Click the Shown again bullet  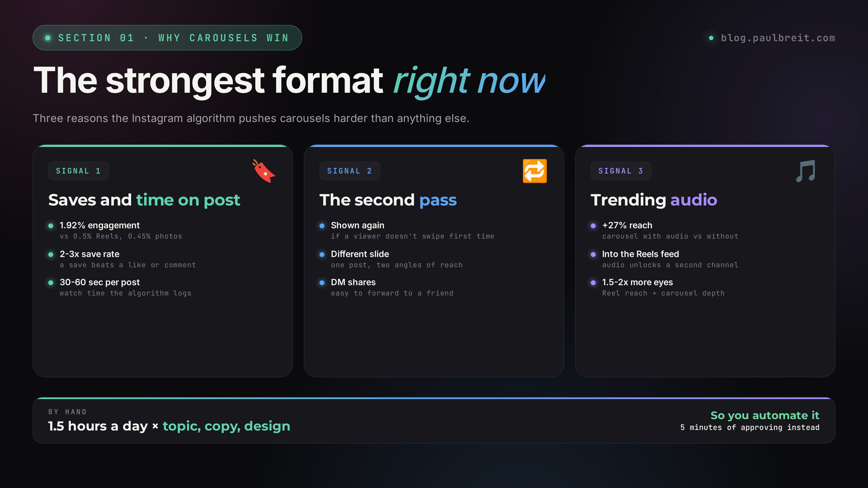(358, 225)
